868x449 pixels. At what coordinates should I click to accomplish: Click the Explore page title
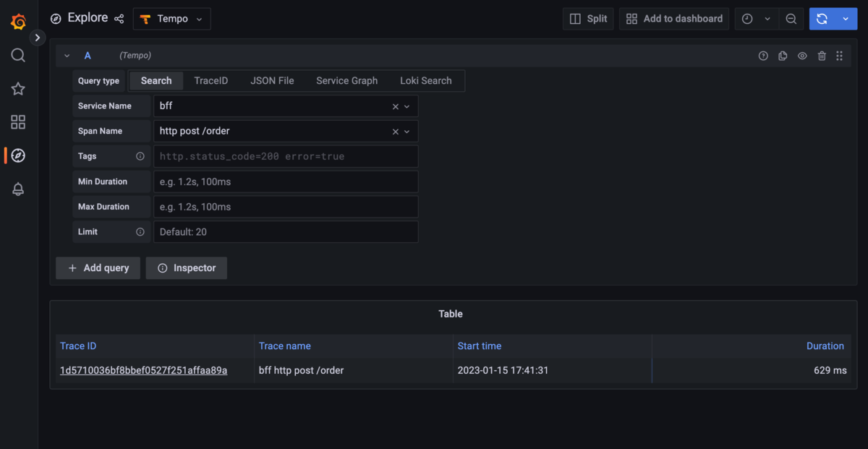point(88,18)
